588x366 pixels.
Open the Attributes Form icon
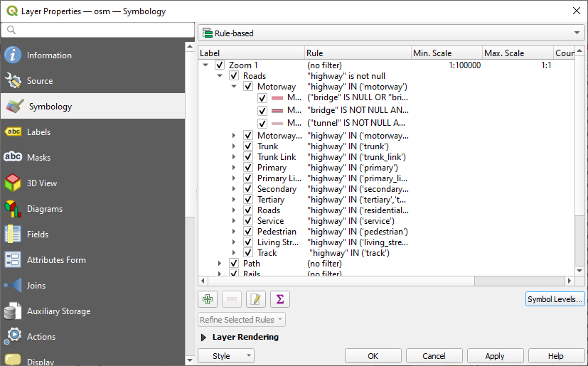point(13,259)
